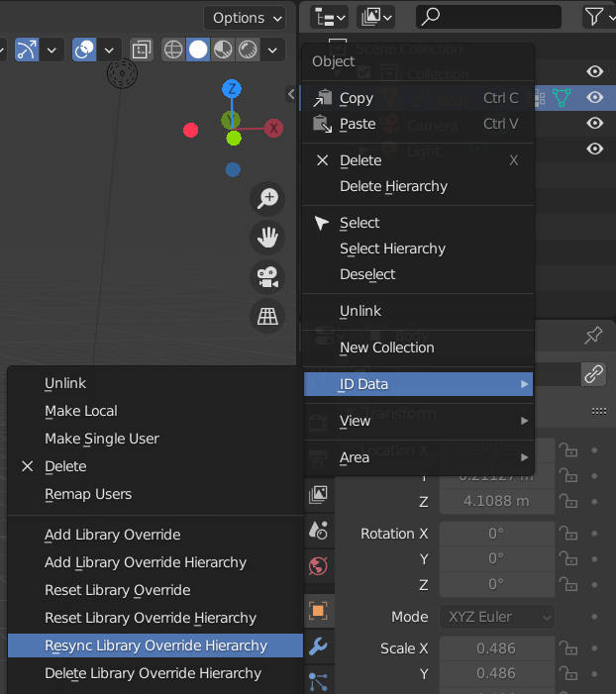Choose Delete in Object context menu
Screen dimensions: 616x694
(417, 160)
